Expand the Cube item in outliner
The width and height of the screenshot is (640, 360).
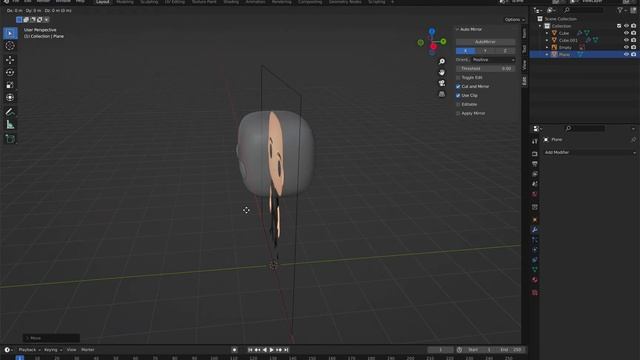pos(547,33)
